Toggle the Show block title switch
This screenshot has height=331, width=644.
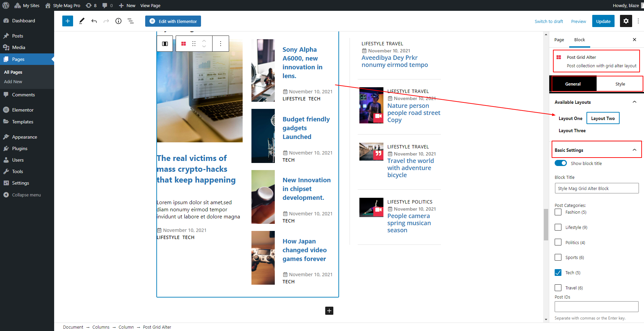(561, 163)
